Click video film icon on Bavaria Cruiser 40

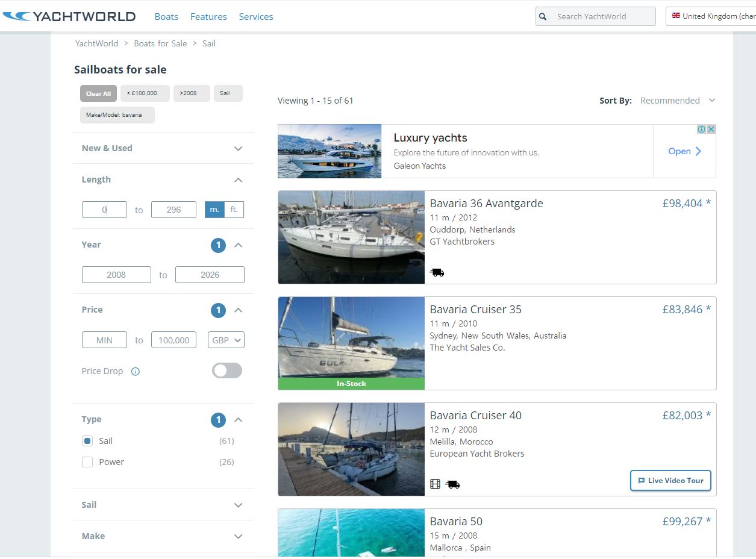pos(435,484)
